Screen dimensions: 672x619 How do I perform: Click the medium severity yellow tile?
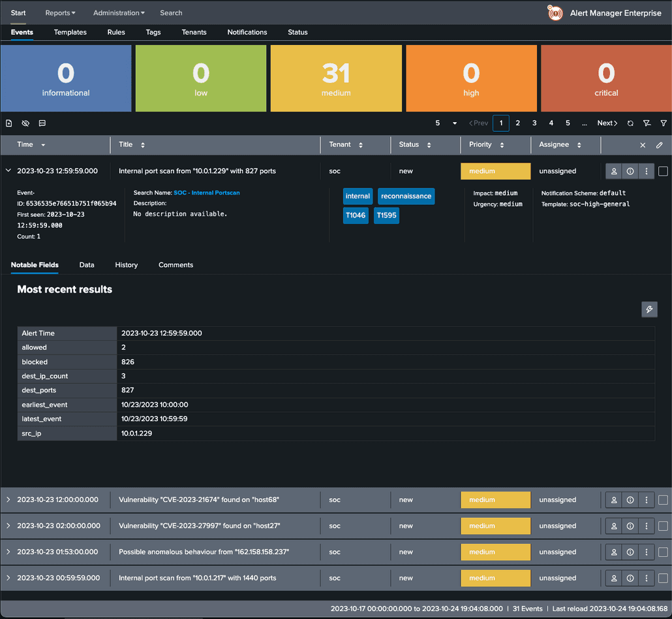(336, 78)
